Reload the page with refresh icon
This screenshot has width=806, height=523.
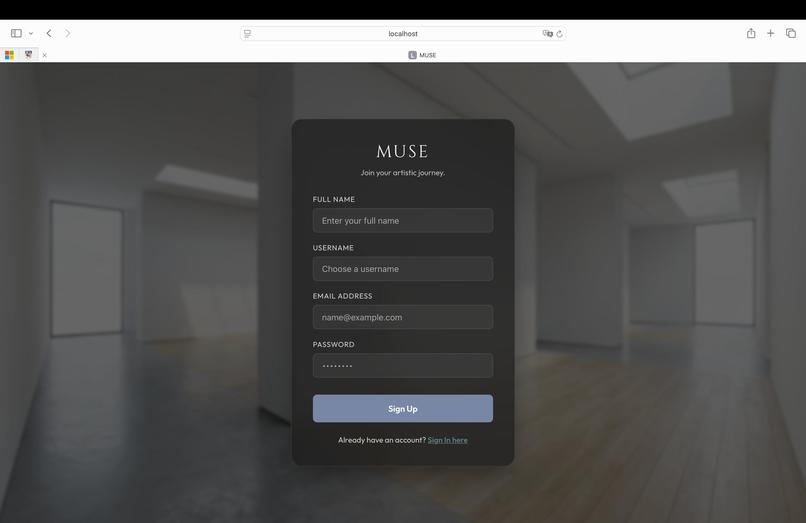pyautogui.click(x=559, y=34)
